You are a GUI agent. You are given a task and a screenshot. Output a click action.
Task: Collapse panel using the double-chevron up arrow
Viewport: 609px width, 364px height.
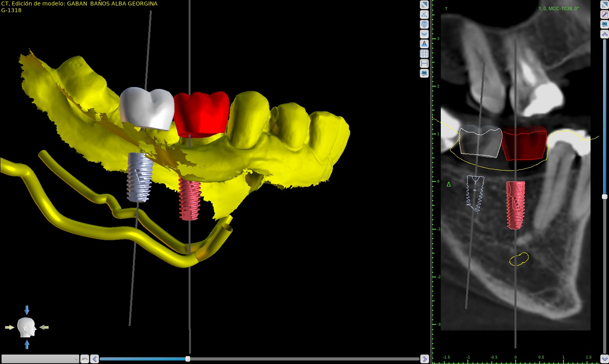click(604, 34)
